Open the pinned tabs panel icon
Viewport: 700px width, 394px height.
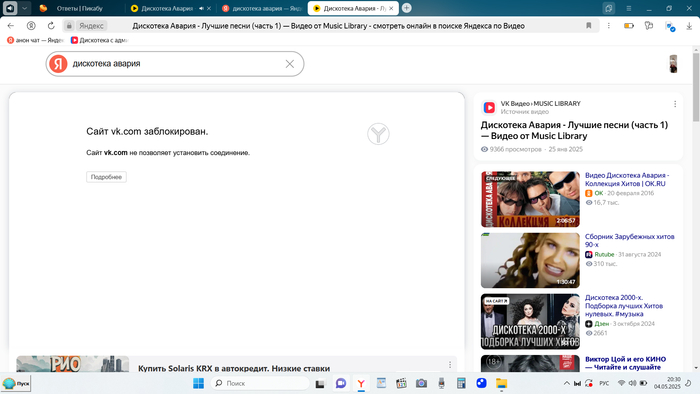608,8
